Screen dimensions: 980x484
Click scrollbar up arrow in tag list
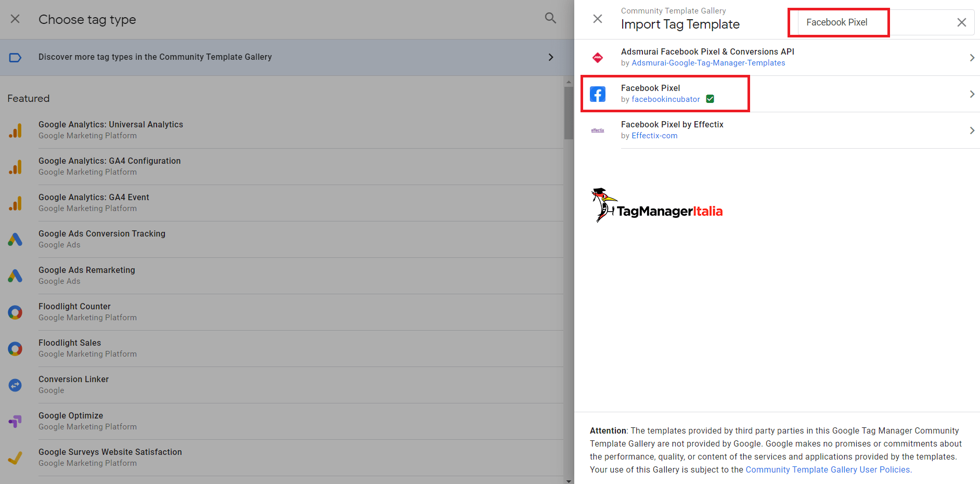point(569,81)
